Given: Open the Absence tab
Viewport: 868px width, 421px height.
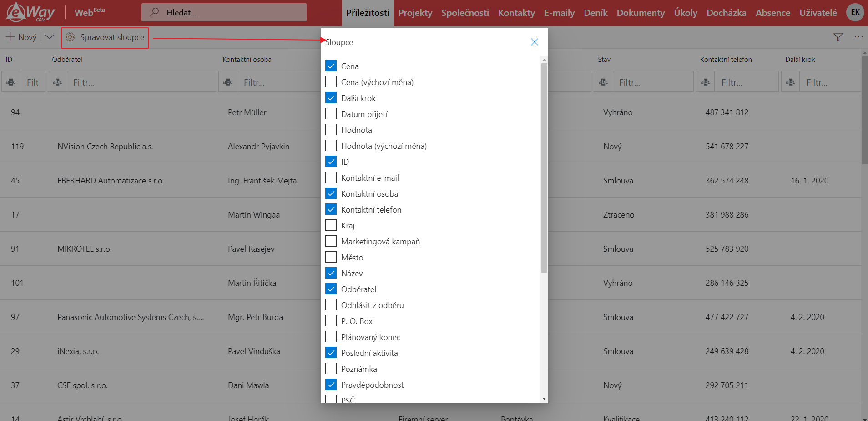Looking at the screenshot, I should point(773,13).
